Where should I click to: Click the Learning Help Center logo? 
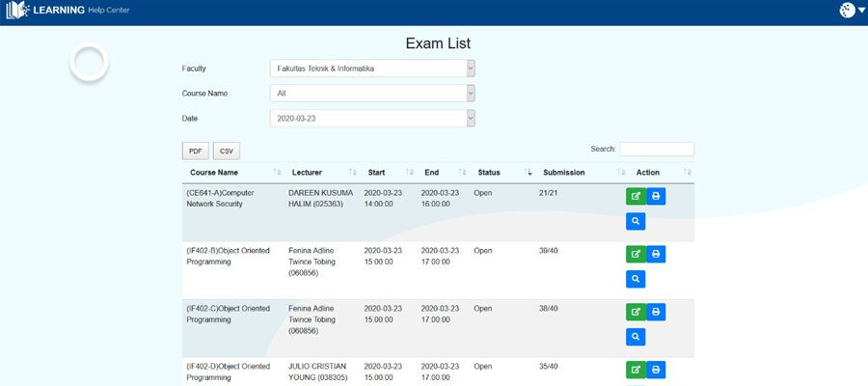click(68, 11)
